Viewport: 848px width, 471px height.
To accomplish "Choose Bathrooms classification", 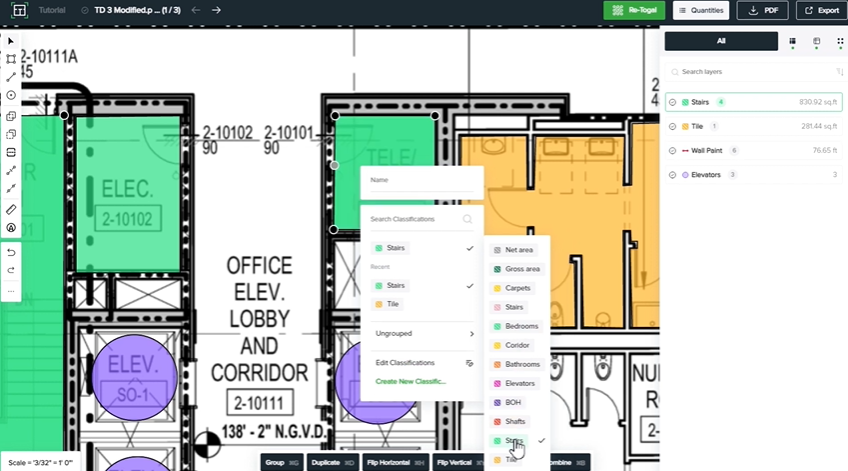I will point(517,364).
